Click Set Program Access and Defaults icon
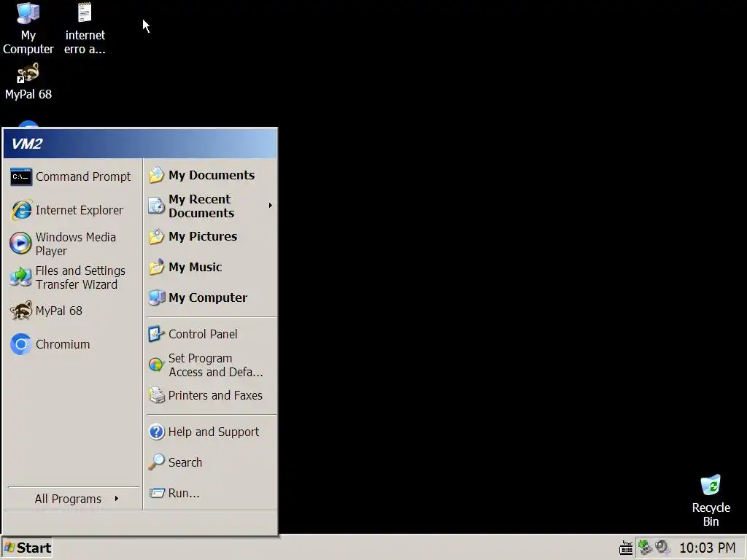Viewport: 747px width, 560px height. point(156,365)
